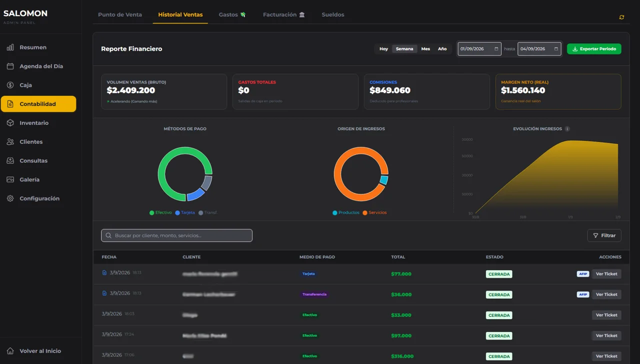The width and height of the screenshot is (640, 364).
Task: Switch to the Punto de Venta tab
Action: click(120, 14)
